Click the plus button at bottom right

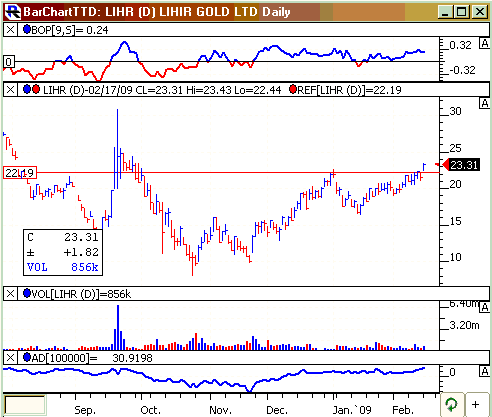tap(476, 405)
